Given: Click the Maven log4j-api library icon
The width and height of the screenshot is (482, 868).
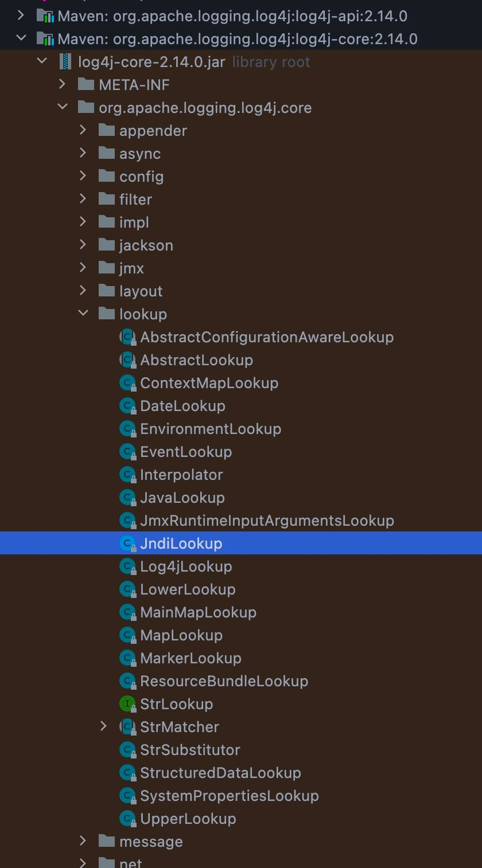Looking at the screenshot, I should point(45,16).
